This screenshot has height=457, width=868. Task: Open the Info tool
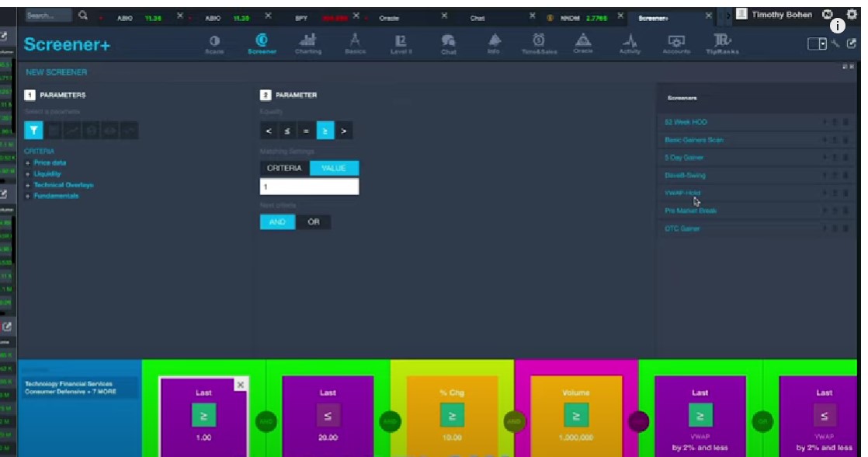(494, 44)
